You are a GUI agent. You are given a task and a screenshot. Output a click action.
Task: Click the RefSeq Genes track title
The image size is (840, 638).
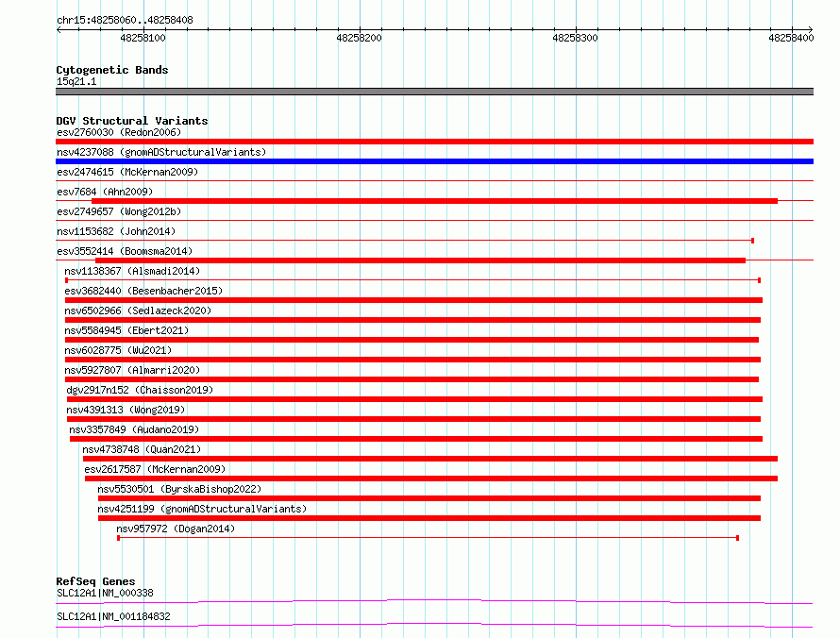(x=95, y=581)
